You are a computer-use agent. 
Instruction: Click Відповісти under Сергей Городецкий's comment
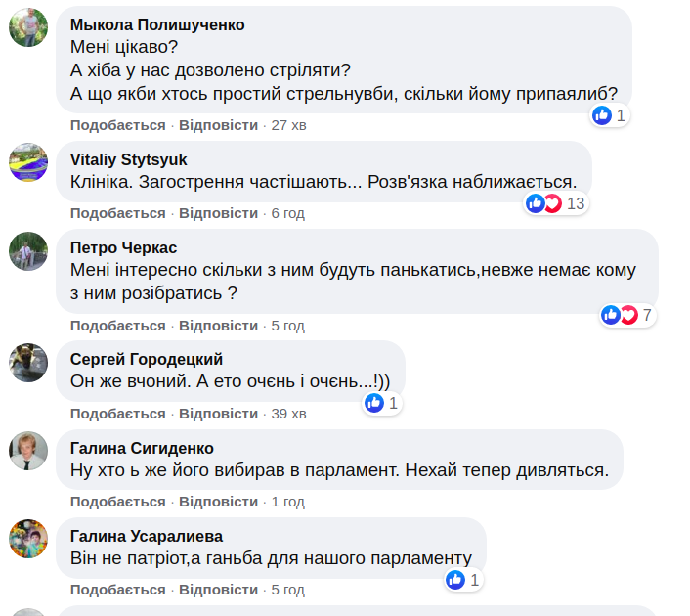pos(218,414)
